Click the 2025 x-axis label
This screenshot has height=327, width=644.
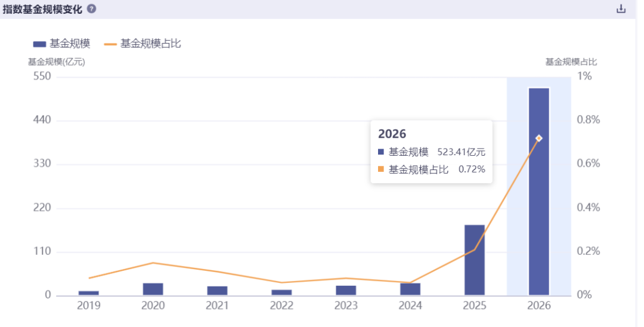pos(475,306)
